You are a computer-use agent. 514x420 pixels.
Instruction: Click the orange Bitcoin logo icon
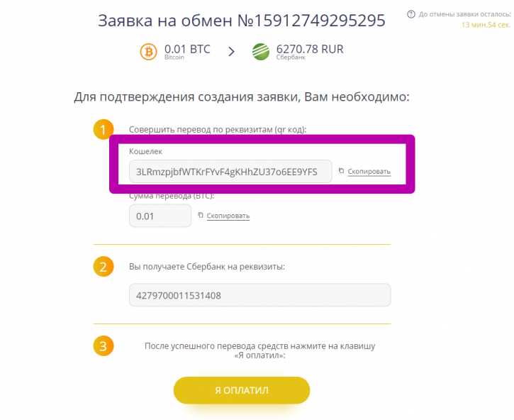tap(148, 52)
